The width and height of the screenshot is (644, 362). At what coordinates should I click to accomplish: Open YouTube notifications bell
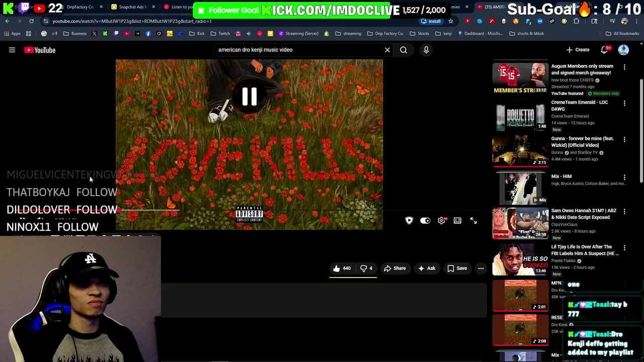click(605, 50)
